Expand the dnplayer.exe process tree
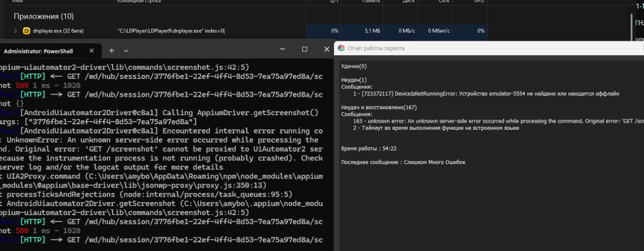Screen dimensions: 644x251 click(x=15, y=31)
